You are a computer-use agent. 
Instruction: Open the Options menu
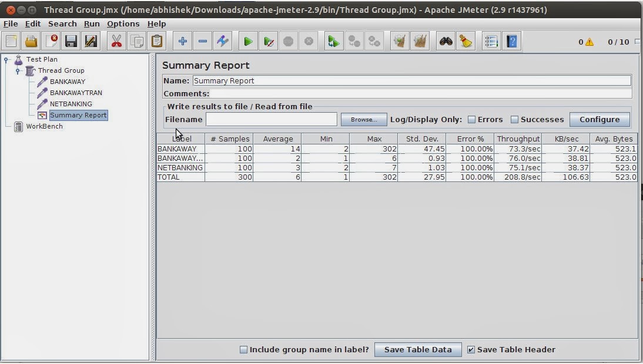[x=123, y=23]
